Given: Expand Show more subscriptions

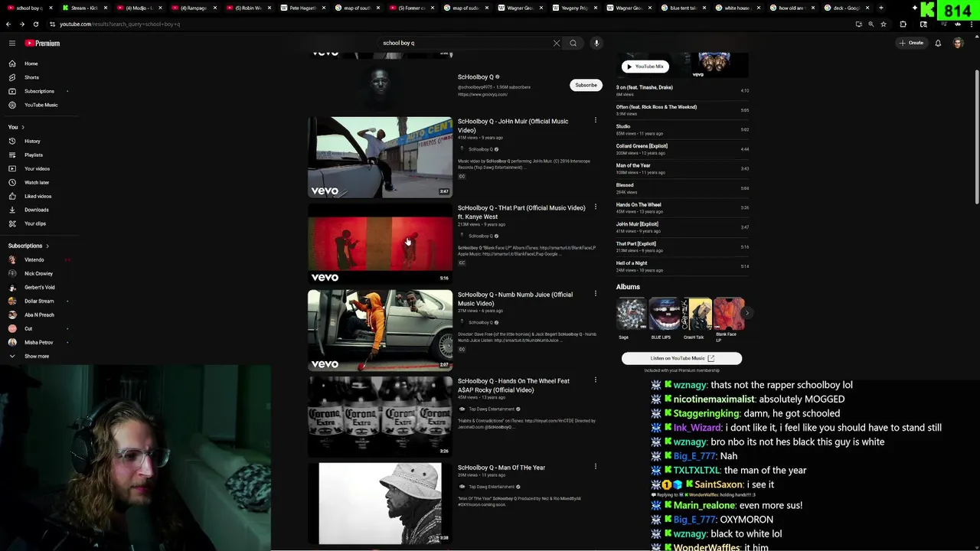Looking at the screenshot, I should tap(38, 356).
